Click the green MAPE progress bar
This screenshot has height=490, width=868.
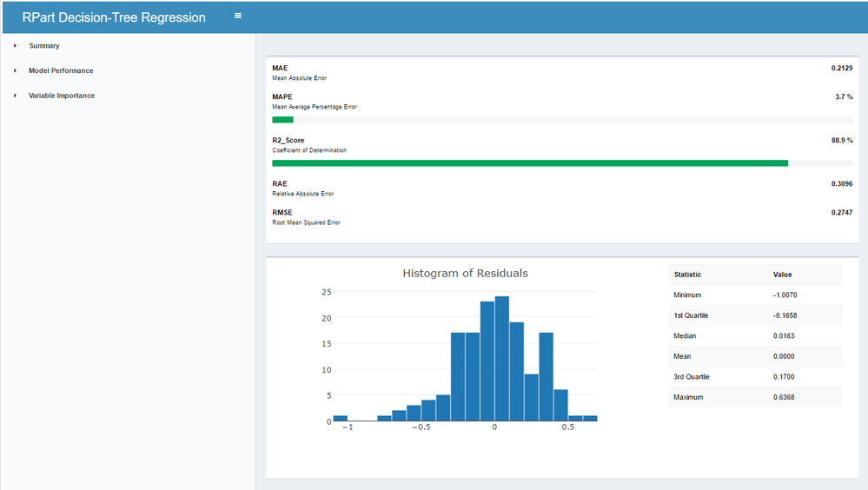pos(282,120)
